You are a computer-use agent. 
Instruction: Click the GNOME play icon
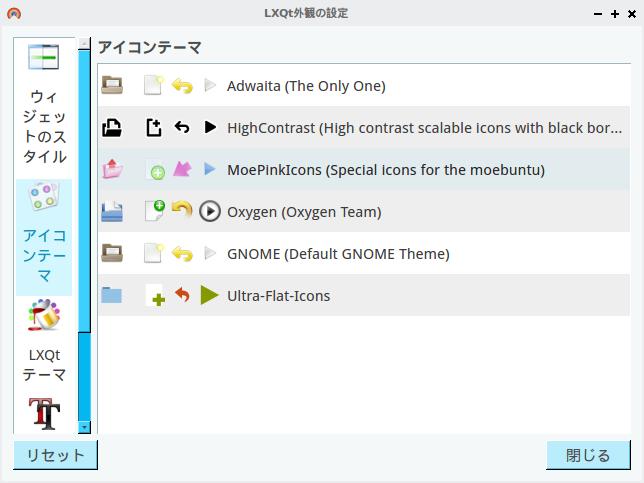(210, 253)
